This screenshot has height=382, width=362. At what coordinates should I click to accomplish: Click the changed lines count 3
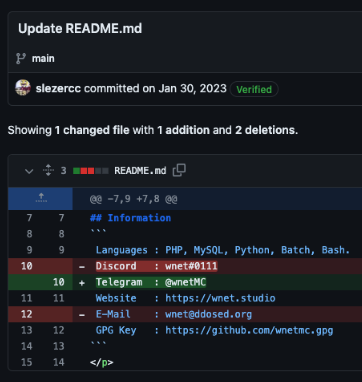pos(63,171)
